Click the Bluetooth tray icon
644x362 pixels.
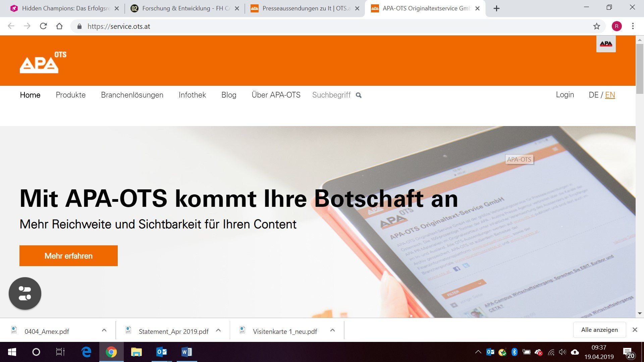[x=514, y=352]
